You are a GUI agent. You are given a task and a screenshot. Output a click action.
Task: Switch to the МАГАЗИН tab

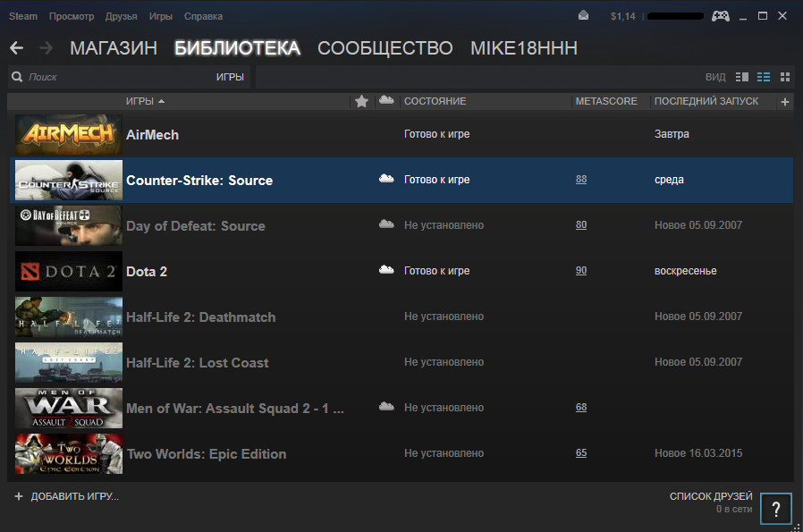114,48
